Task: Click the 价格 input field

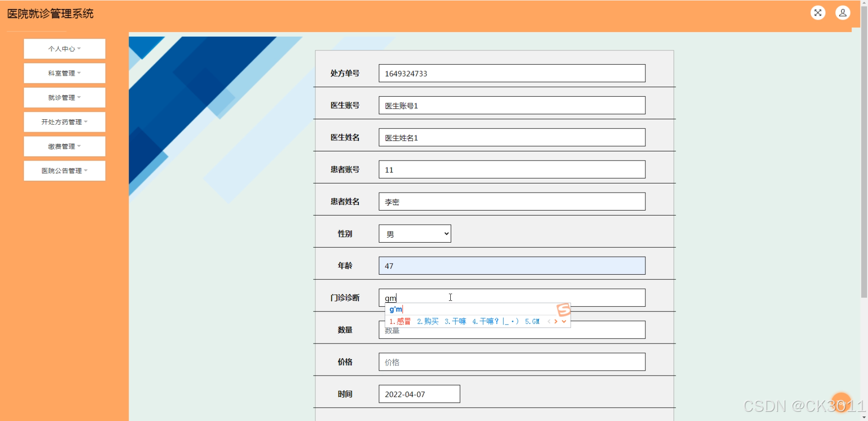Action: pyautogui.click(x=512, y=362)
